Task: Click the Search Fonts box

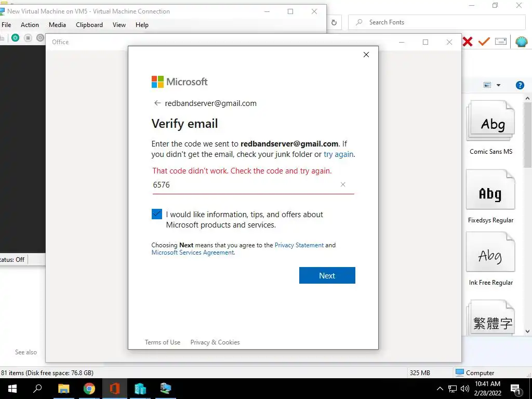Action: tap(437, 22)
